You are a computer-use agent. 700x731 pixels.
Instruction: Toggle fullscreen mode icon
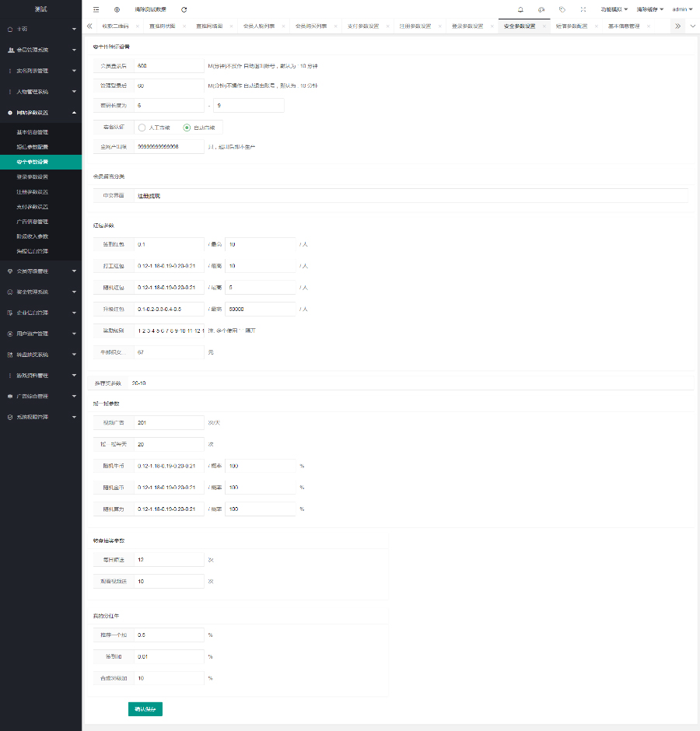coord(583,9)
